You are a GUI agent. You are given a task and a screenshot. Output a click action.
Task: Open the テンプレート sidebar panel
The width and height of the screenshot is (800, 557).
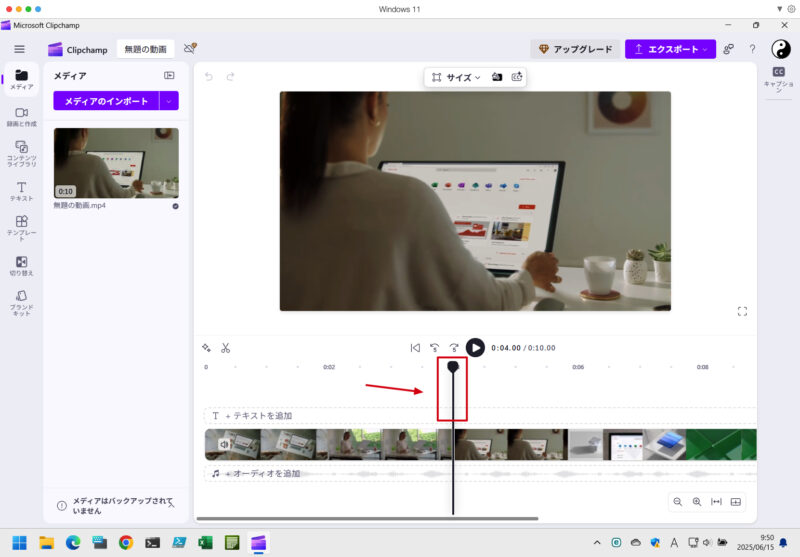tap(21, 228)
